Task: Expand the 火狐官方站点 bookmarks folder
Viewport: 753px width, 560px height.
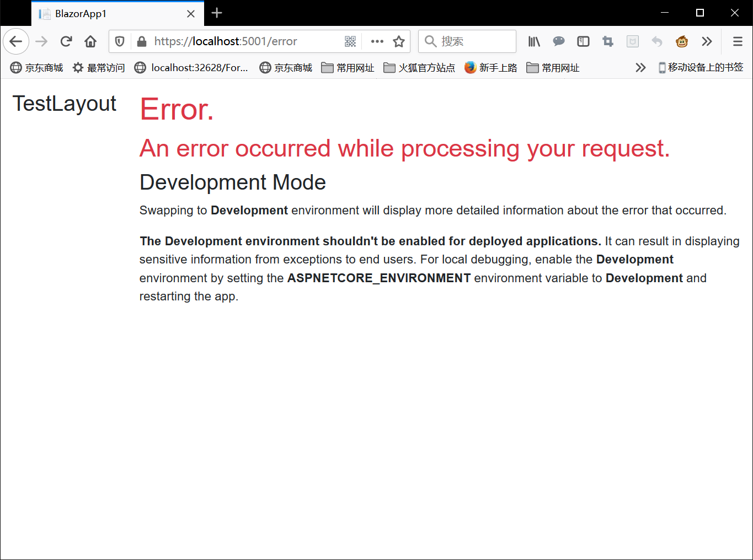Action: [419, 67]
